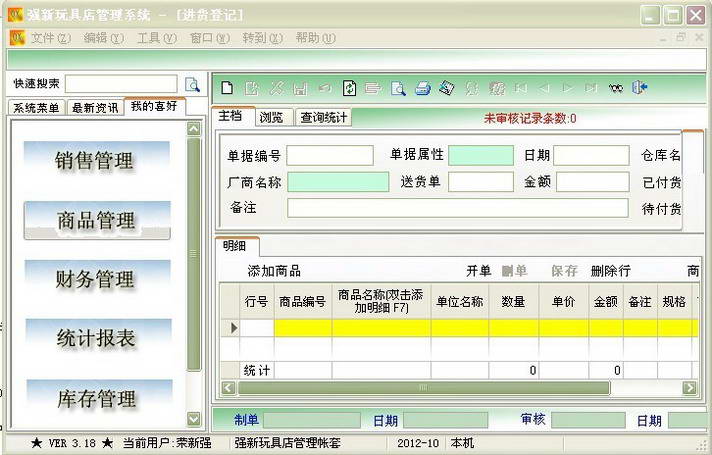Switch to the 系统菜单 tab

[x=36, y=108]
